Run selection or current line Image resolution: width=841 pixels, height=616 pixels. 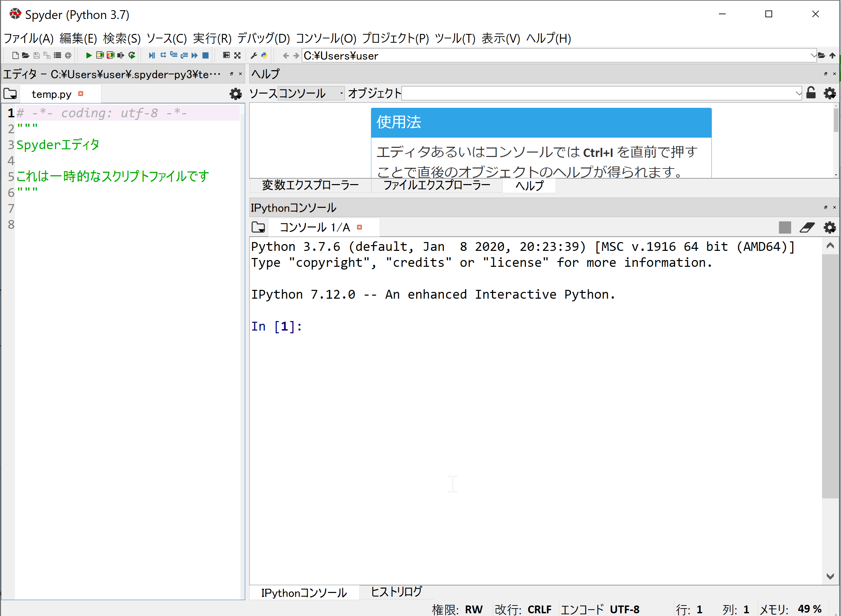click(x=121, y=56)
